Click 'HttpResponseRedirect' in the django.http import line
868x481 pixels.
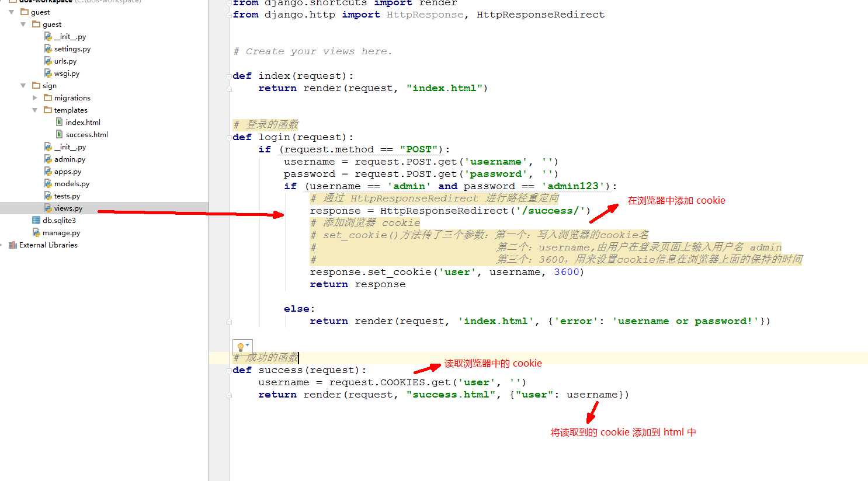(x=540, y=15)
